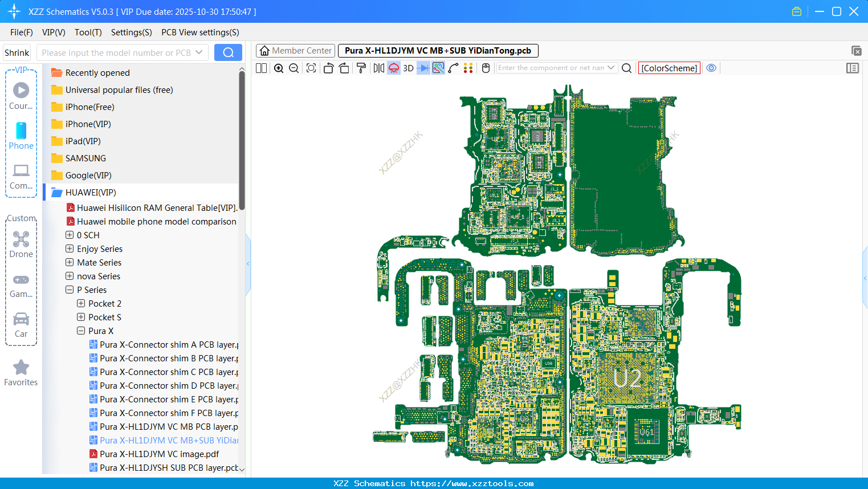Open Pura X-HL1DJYM VC image.pdf file

point(159,454)
